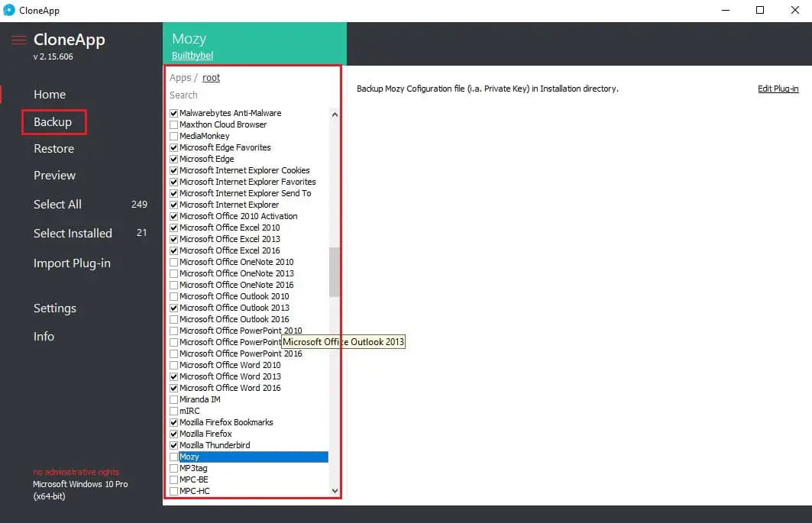Select Microsoft Office Word 2016 entry
812x523 pixels.
[230, 388]
